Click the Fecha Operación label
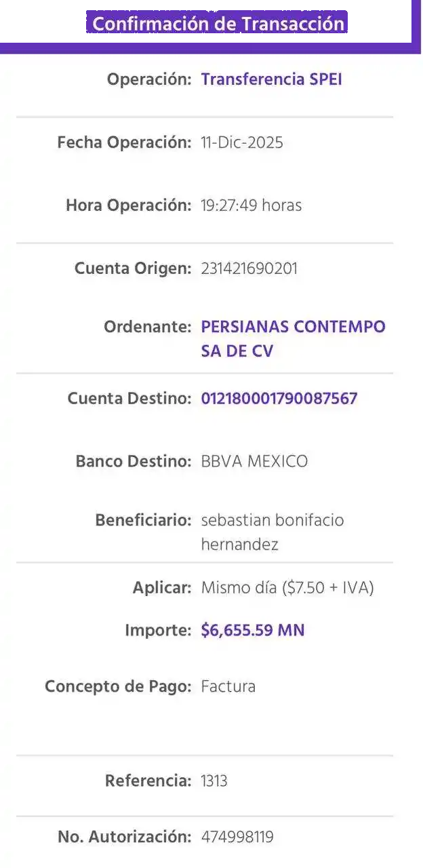Viewport: 423px width, 868px height. click(x=124, y=142)
